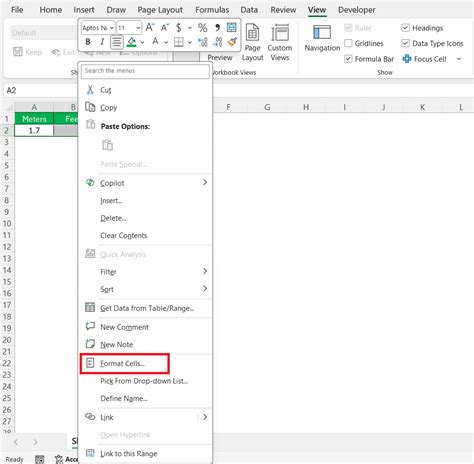Viewport: 474px width, 464px height.
Task: Expand the Focus Cell dropdown arrow
Action: 459,59
